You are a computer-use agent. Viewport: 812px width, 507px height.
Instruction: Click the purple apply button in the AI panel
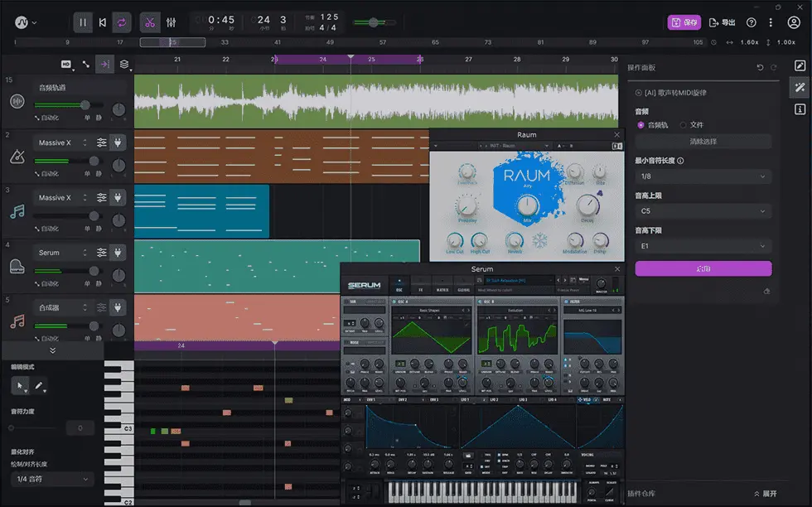tap(703, 268)
